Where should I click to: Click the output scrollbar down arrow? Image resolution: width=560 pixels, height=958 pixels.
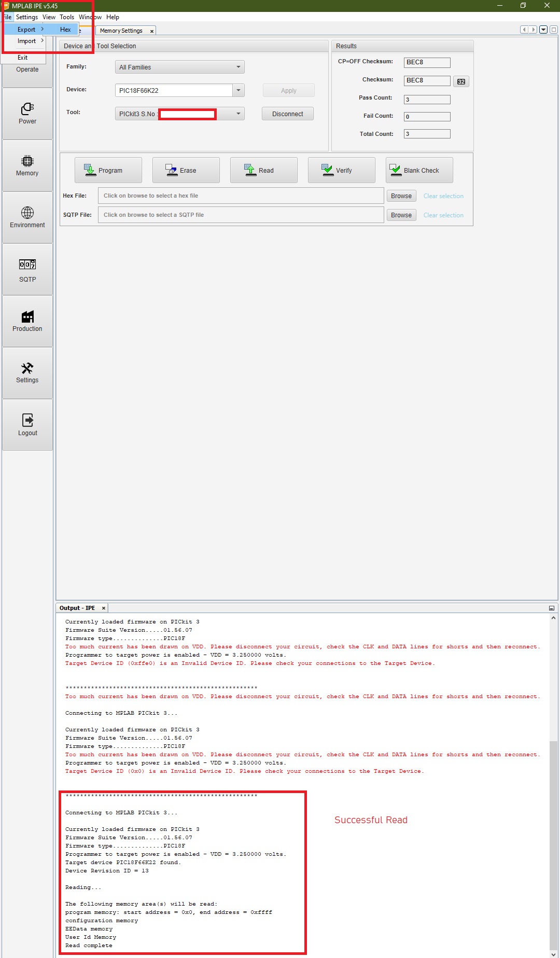(x=553, y=954)
